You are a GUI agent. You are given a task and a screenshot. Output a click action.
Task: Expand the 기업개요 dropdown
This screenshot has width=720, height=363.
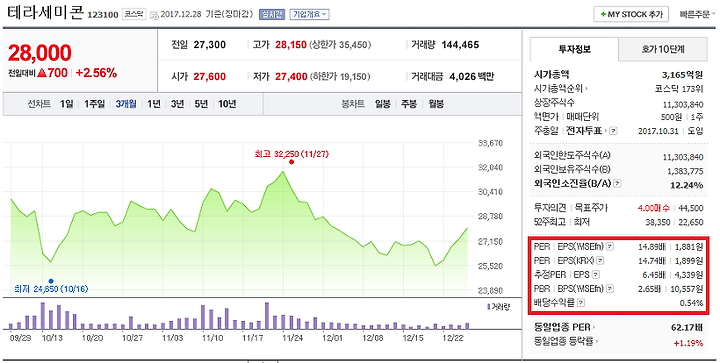coord(309,14)
